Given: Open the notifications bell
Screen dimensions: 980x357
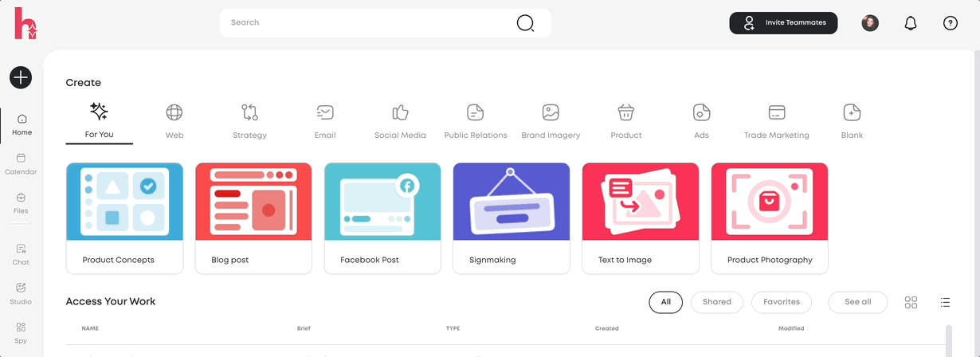Looking at the screenshot, I should pyautogui.click(x=911, y=23).
